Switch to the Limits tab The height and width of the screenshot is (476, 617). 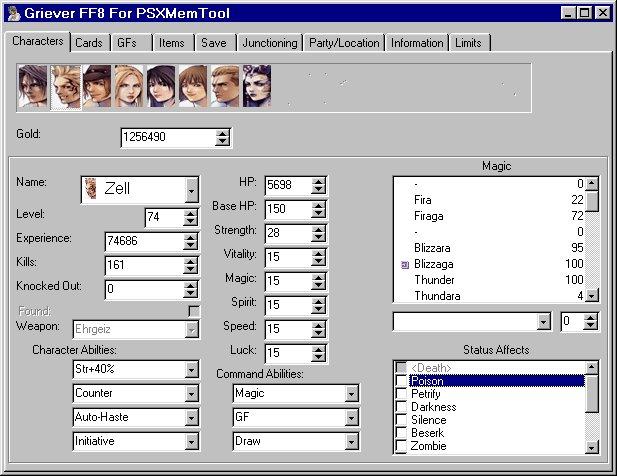click(x=469, y=42)
